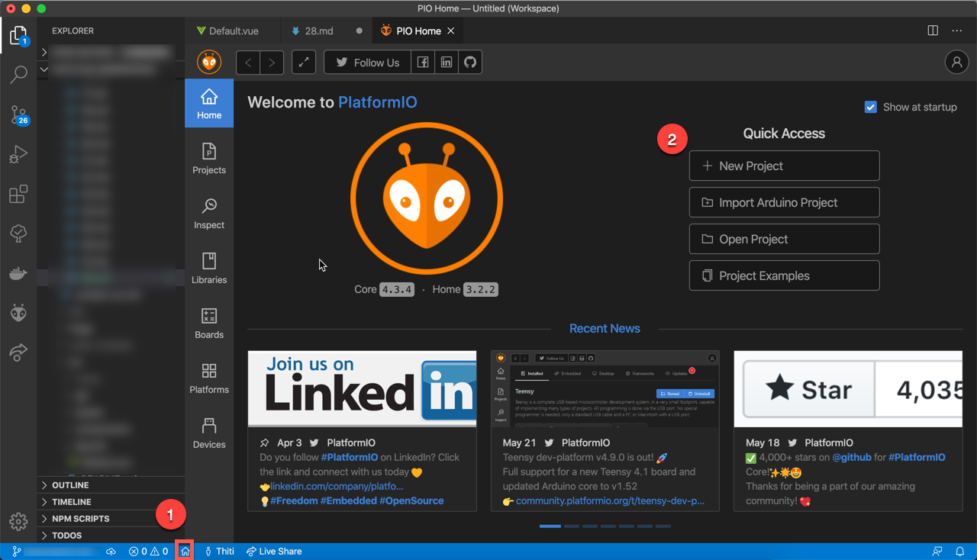The image size is (977, 560).
Task: Open the account profile icon at top right
Action: (x=956, y=63)
